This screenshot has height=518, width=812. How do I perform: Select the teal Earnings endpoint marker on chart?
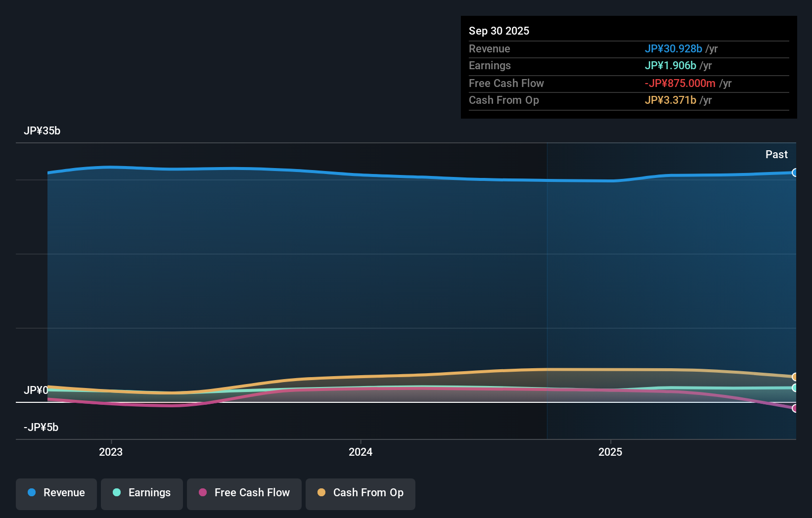795,388
